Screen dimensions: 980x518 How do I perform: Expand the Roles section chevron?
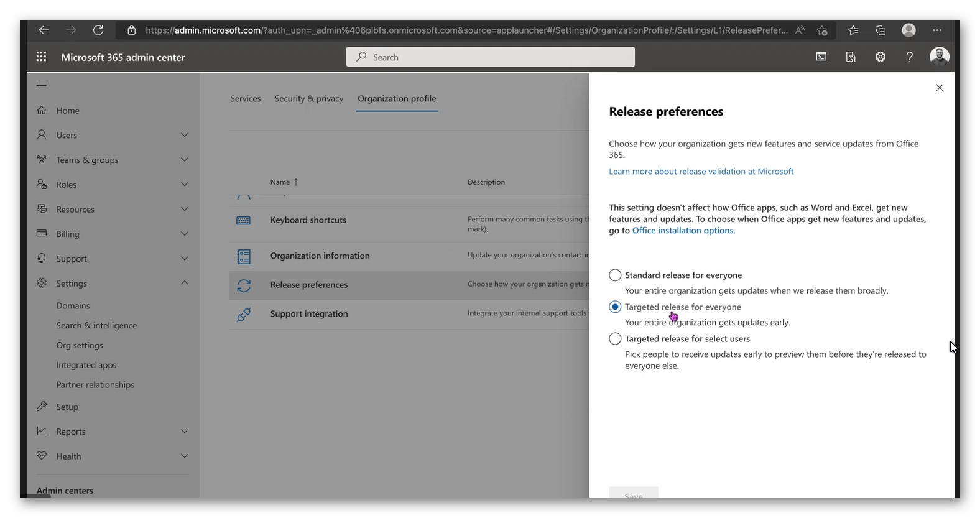click(185, 184)
